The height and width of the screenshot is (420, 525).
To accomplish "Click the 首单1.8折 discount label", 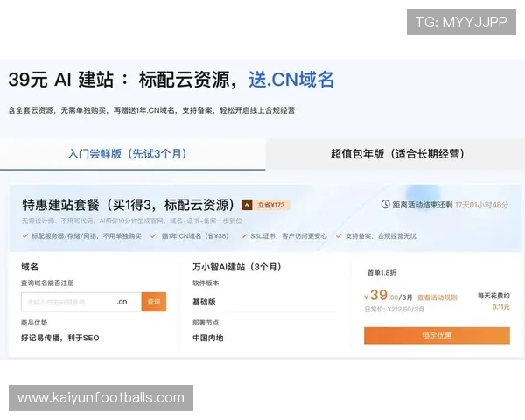I will click(x=381, y=273).
